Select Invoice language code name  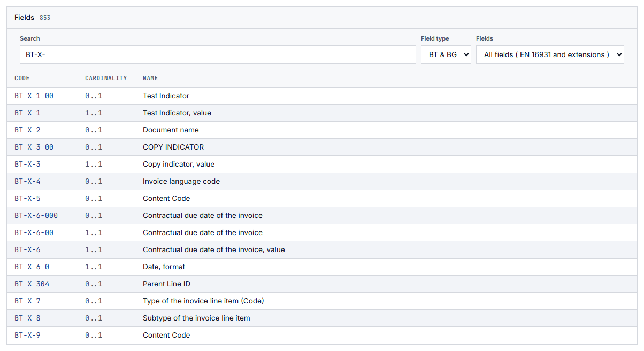[x=181, y=182]
